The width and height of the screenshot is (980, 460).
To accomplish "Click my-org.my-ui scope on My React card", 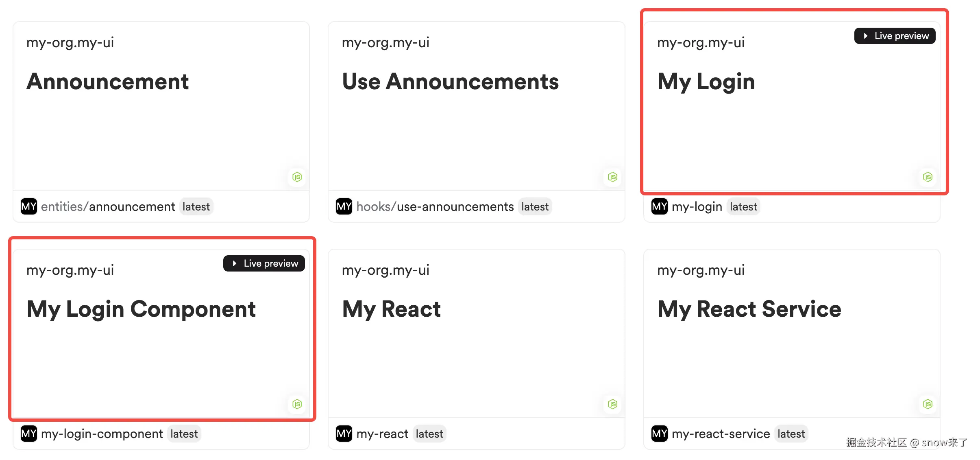I will pos(385,270).
